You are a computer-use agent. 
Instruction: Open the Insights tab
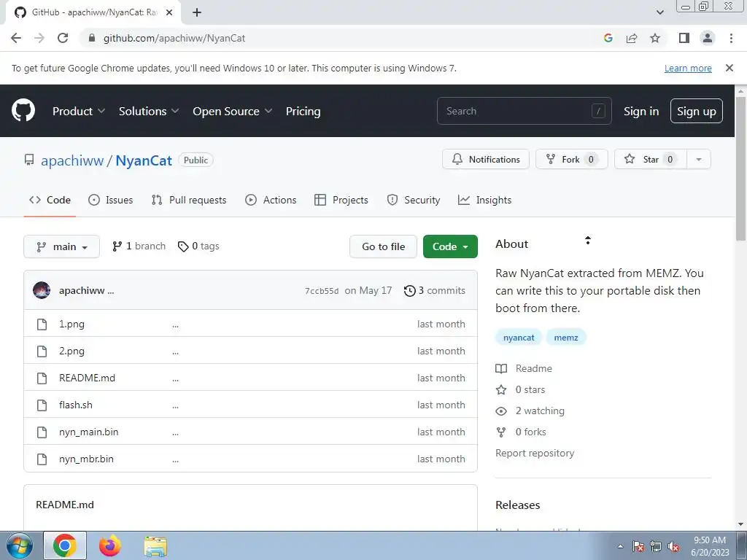(484, 200)
